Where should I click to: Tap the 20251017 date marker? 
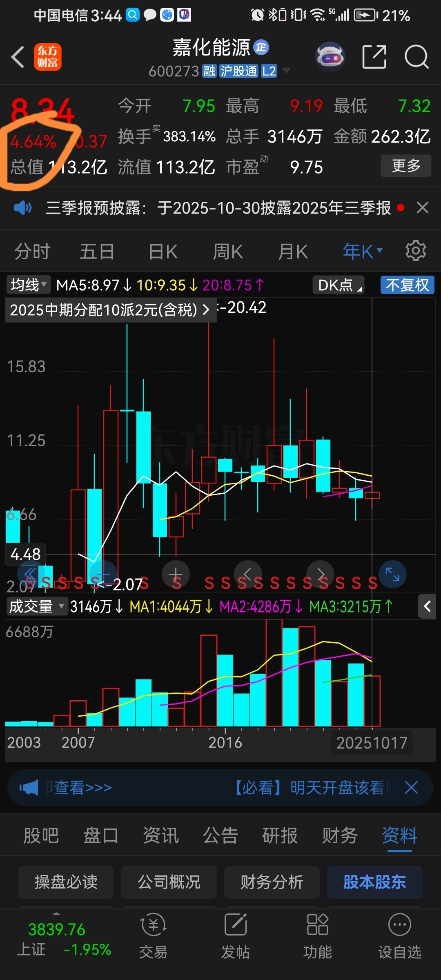pos(372,743)
